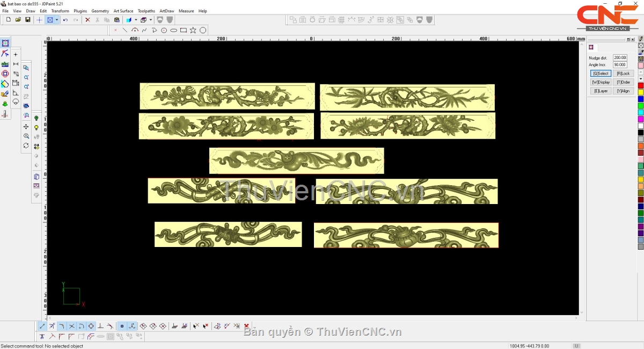The height and width of the screenshot is (349, 644).
Task: Select the star shape drawing tool
Action: tap(193, 30)
